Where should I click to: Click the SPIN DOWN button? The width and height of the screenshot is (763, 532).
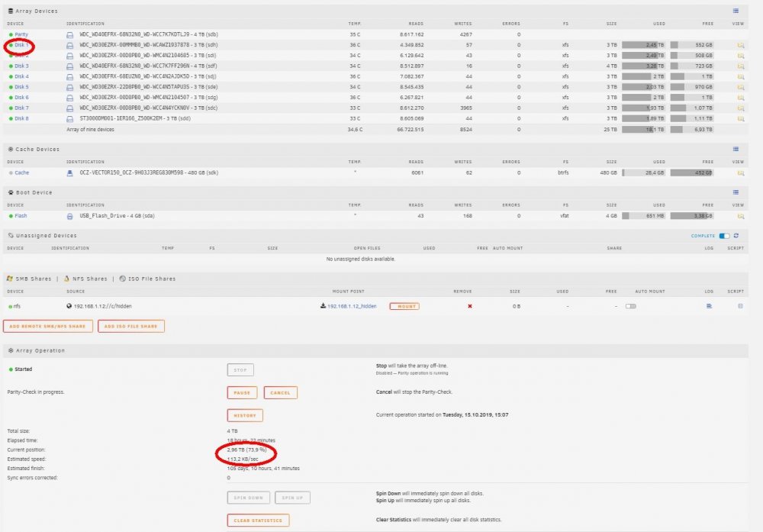click(x=248, y=498)
